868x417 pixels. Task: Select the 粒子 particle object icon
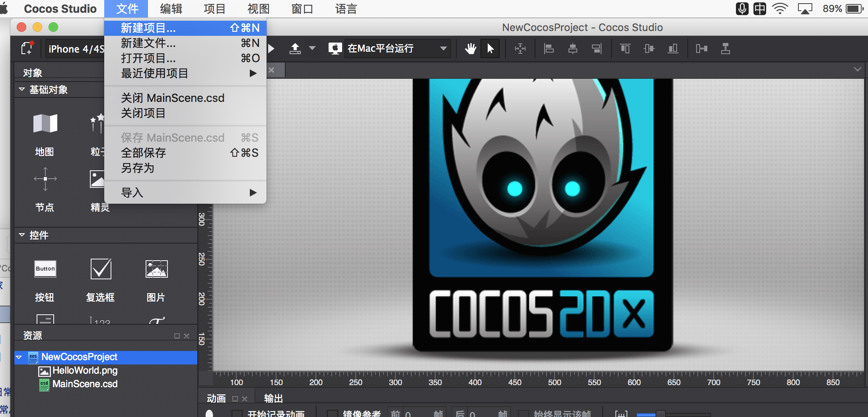point(97,123)
